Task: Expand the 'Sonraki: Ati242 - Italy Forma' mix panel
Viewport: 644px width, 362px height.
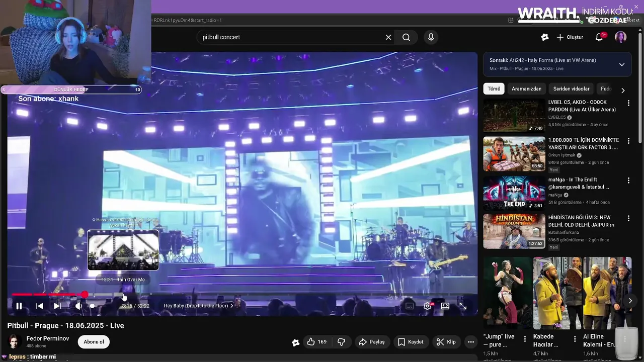Action: [622, 64]
